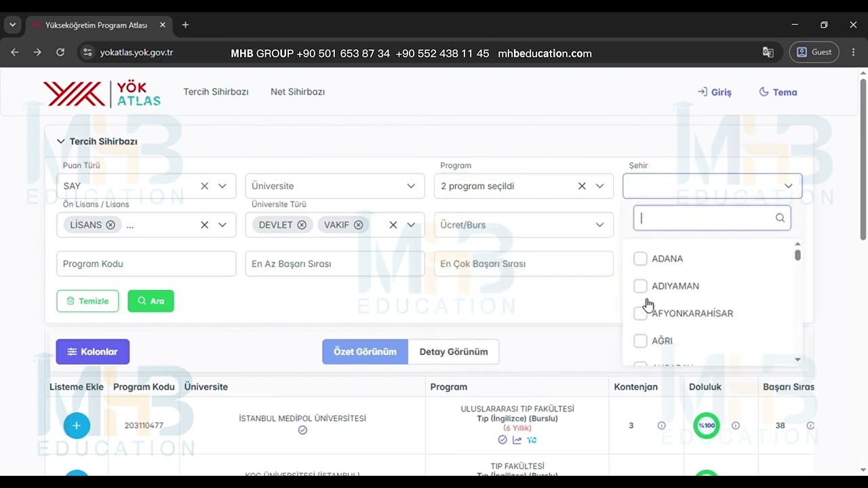Open a new browser tab

185,25
